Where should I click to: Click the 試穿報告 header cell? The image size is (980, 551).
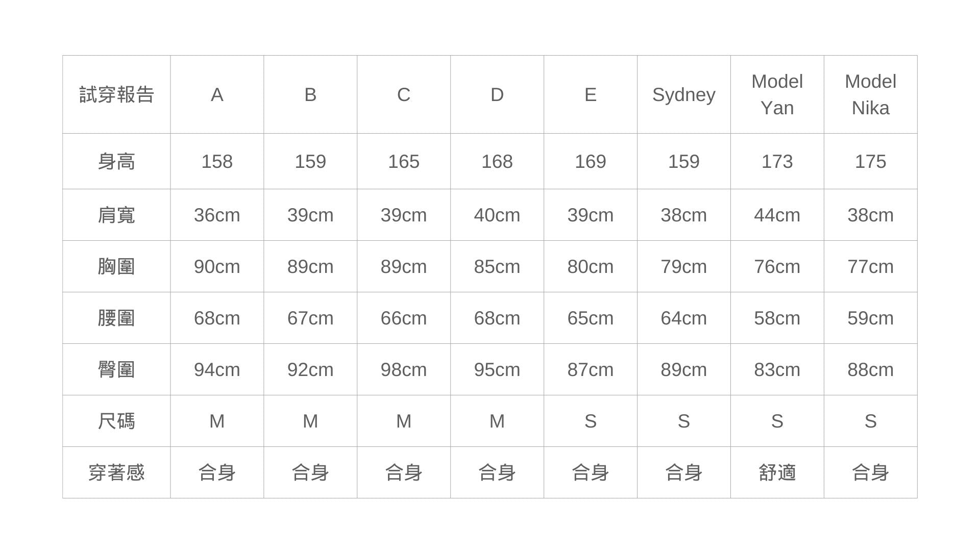point(116,95)
